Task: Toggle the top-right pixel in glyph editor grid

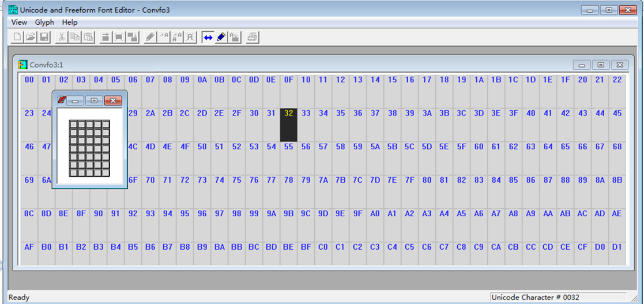Action: (106, 124)
